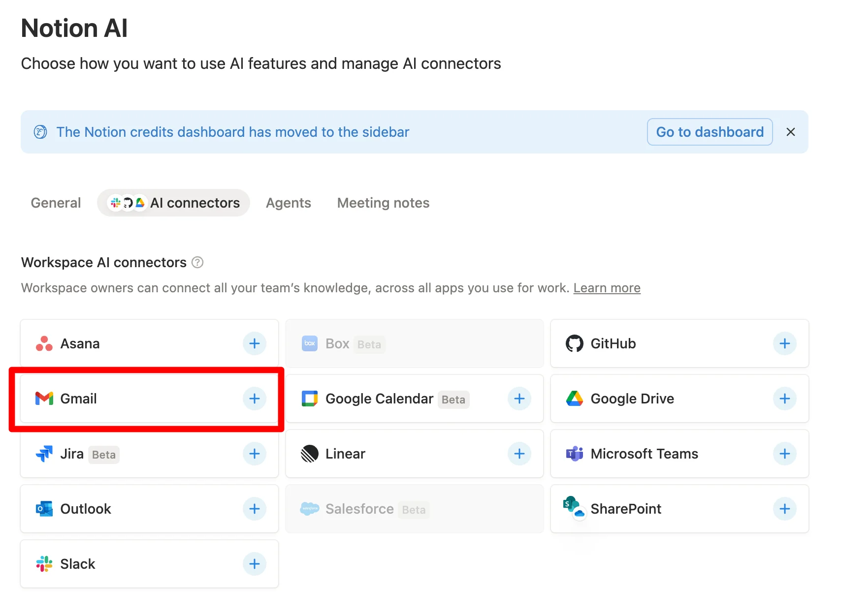The height and width of the screenshot is (616, 841).
Task: Connect Slack using its plus button
Action: (x=255, y=564)
